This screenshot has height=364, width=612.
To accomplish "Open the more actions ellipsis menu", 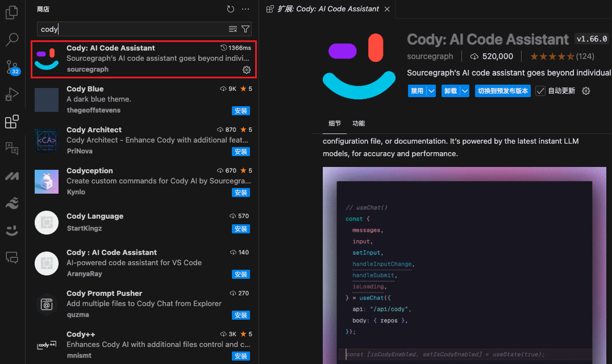I will click(245, 9).
